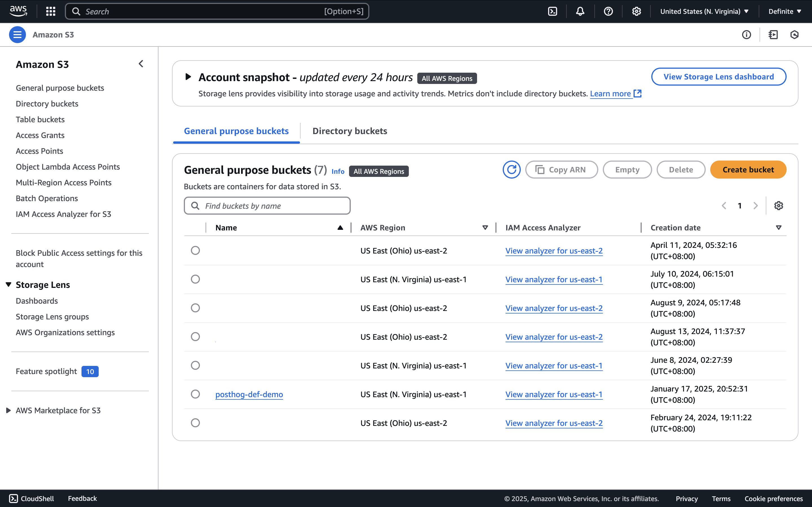The width and height of the screenshot is (812, 507).
Task: Expand the Account snapshot section
Action: pos(188,77)
